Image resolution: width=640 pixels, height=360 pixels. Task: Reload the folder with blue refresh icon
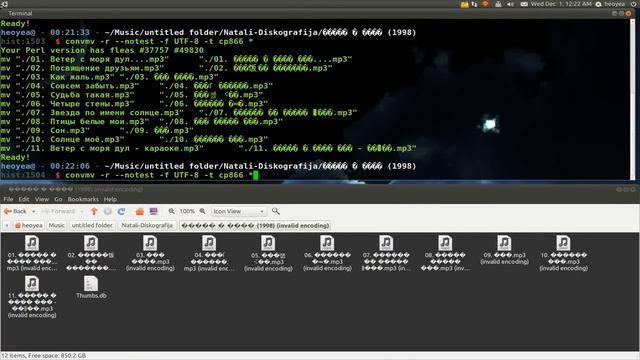click(x=121, y=211)
